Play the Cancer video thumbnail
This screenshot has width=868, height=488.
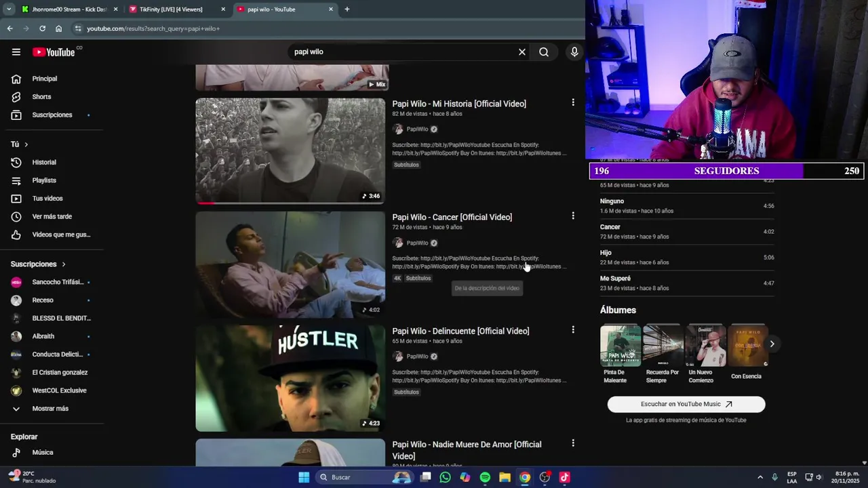click(290, 264)
